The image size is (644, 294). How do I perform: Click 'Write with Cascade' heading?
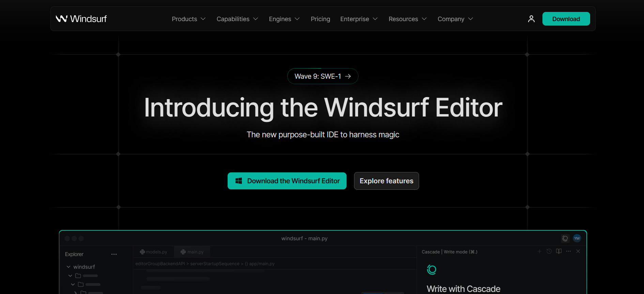click(463, 289)
